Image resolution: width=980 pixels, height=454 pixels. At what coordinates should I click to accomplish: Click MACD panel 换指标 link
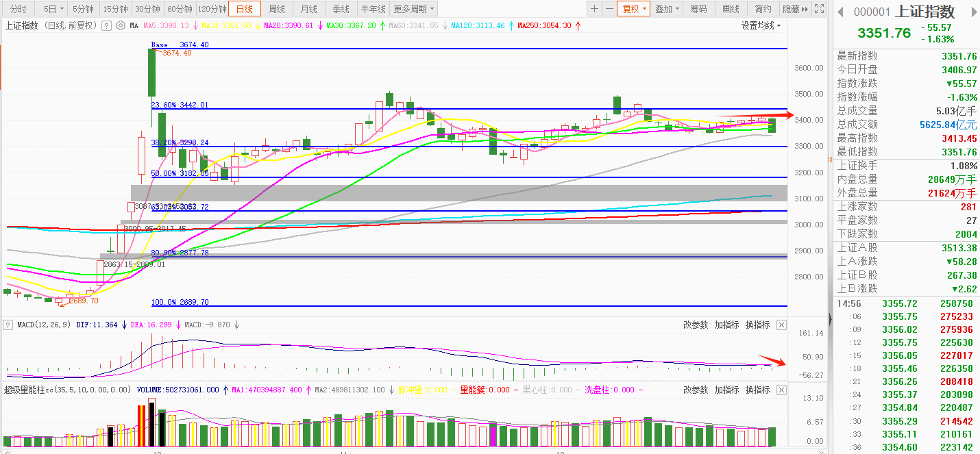coord(757,325)
